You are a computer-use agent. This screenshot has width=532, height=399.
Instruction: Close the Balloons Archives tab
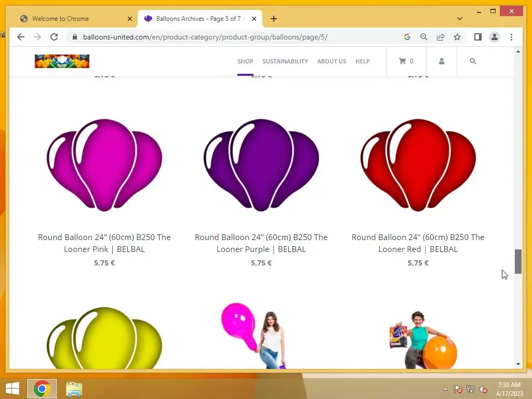254,19
